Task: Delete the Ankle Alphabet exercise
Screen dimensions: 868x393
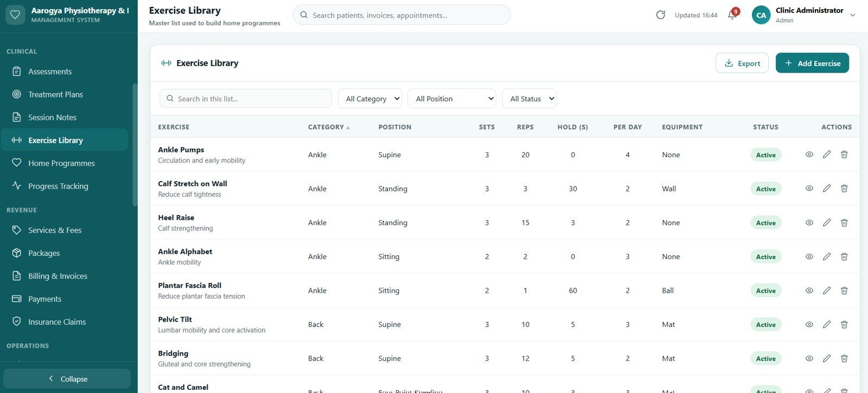Action: 844,256
